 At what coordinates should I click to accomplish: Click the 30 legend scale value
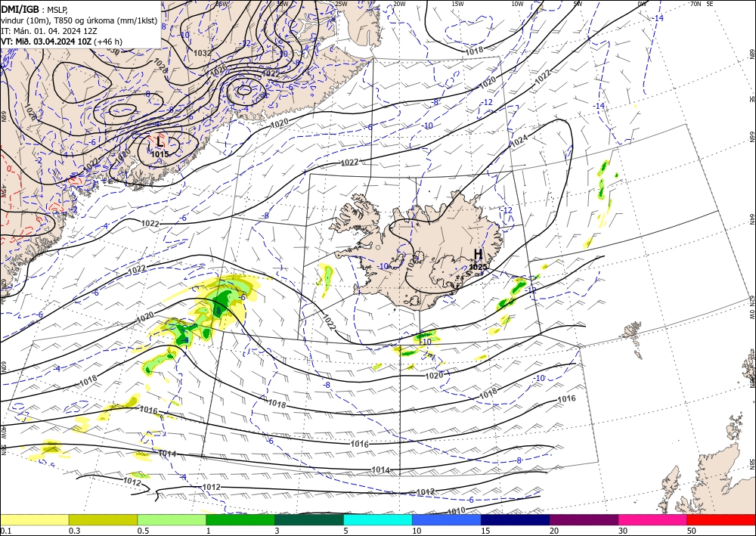tap(623, 531)
